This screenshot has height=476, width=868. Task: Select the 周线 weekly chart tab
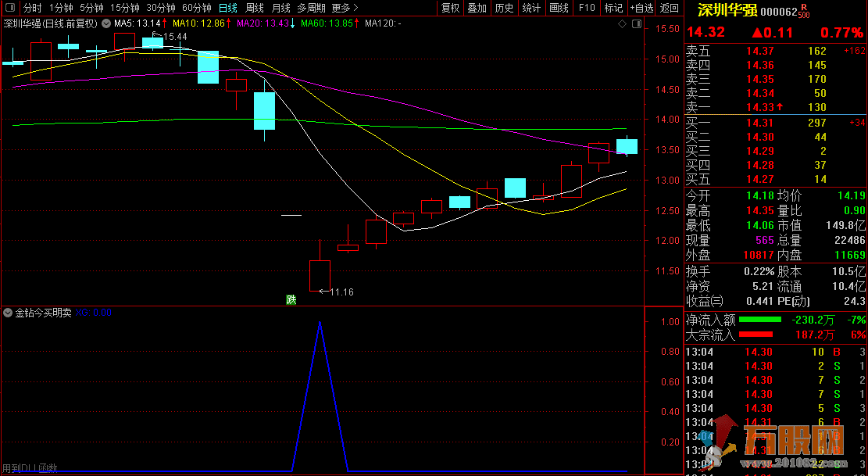pos(254,8)
